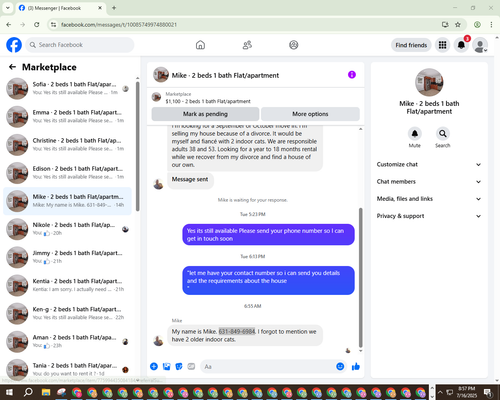The height and width of the screenshot is (400, 500).
Task: Expand the Customize chat section
Action: (429, 164)
